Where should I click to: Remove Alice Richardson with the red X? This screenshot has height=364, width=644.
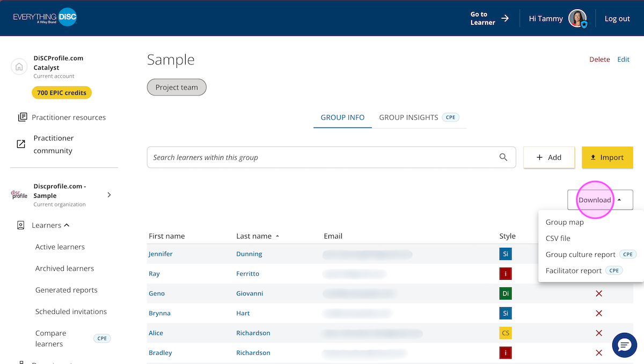[x=599, y=333]
